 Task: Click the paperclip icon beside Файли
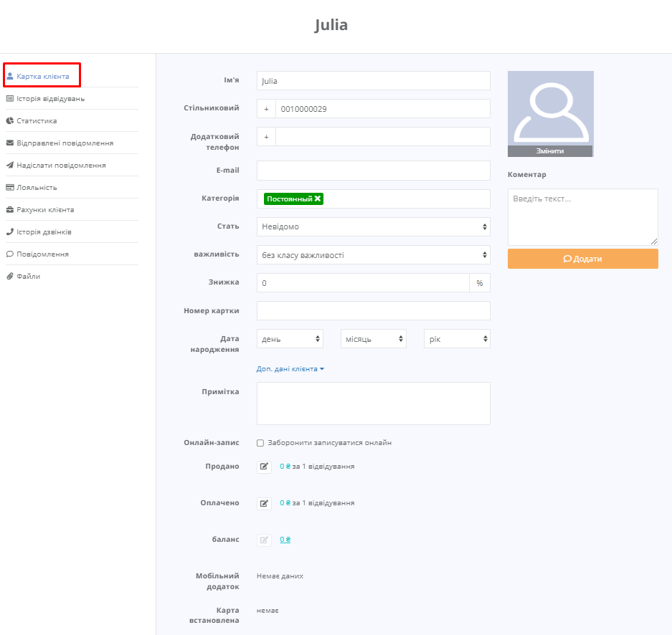[x=10, y=276]
